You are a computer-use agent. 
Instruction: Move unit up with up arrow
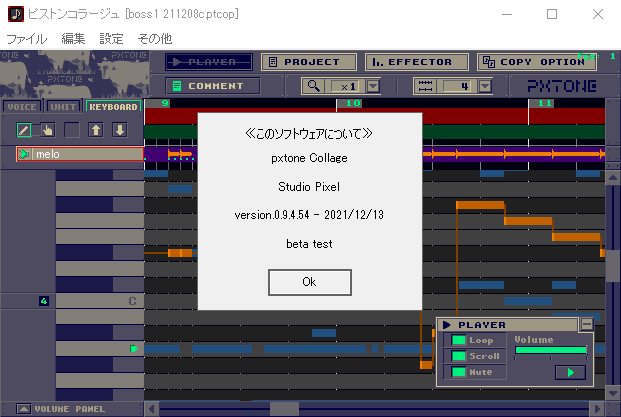96,130
